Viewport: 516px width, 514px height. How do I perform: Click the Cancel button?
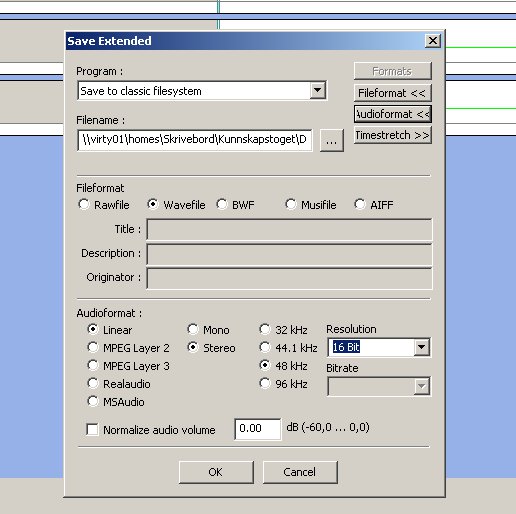pos(300,472)
